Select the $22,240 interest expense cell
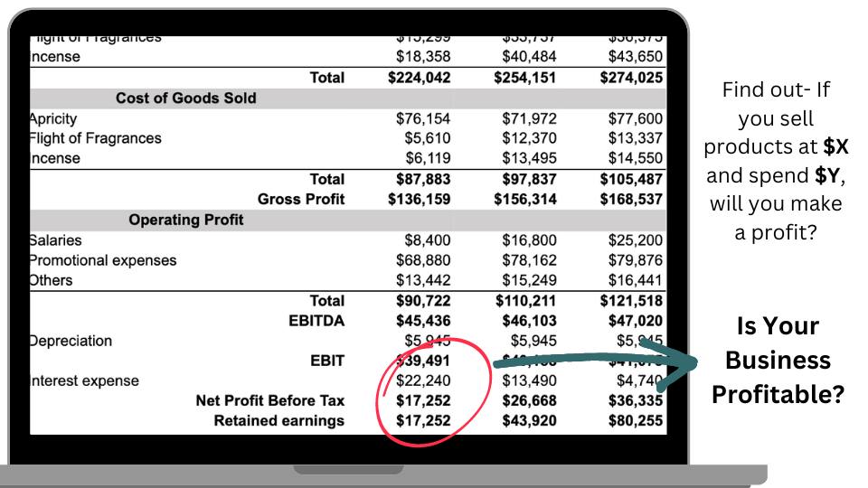The width and height of the screenshot is (868, 488). coord(423,380)
